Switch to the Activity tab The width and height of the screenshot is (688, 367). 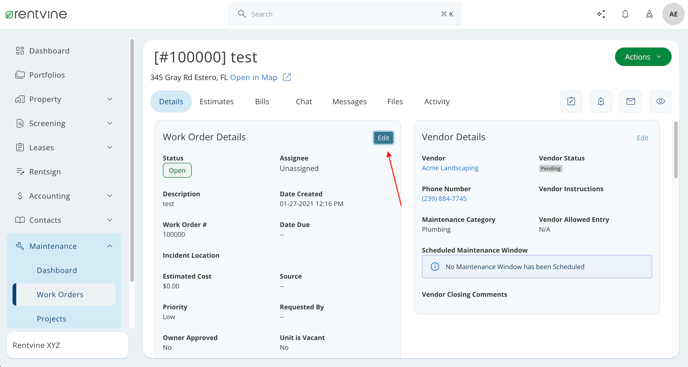point(437,101)
